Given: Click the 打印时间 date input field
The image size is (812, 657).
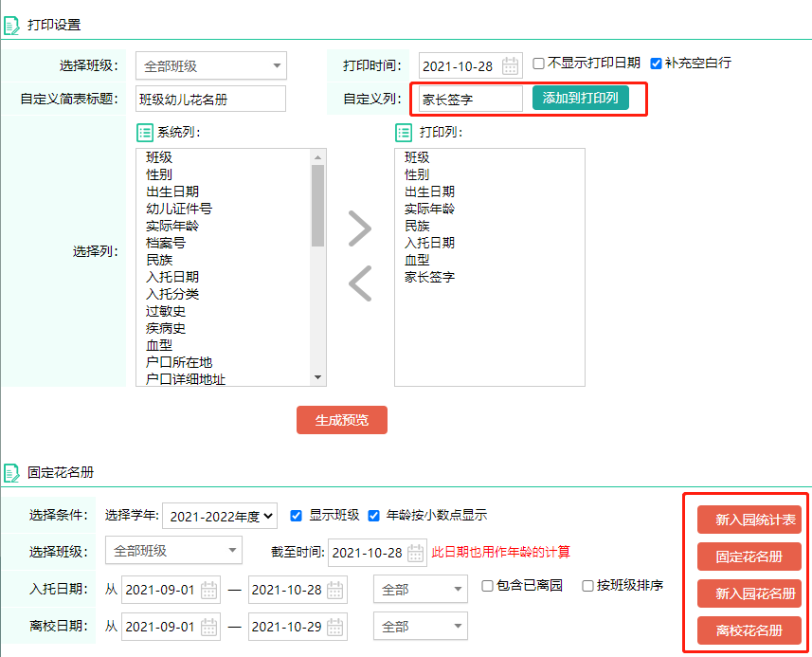Looking at the screenshot, I should click(x=470, y=65).
